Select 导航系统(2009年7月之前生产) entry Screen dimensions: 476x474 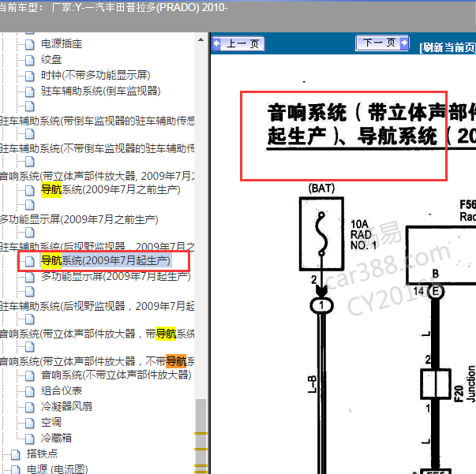[111, 190]
